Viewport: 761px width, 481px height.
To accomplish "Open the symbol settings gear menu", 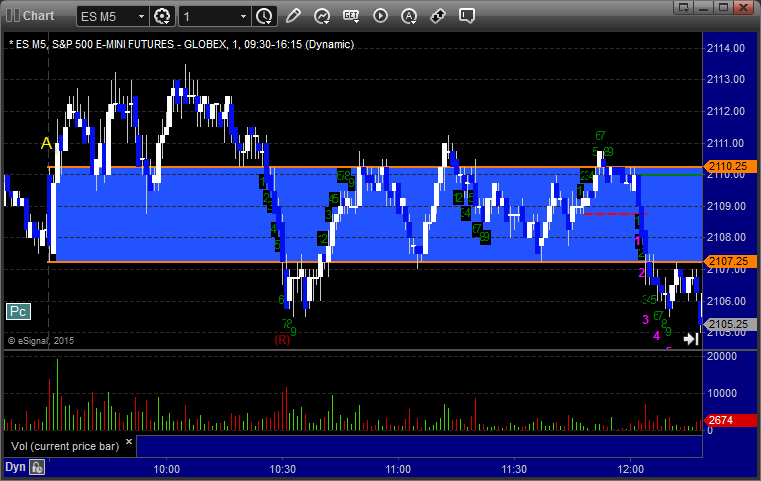I will 162,16.
